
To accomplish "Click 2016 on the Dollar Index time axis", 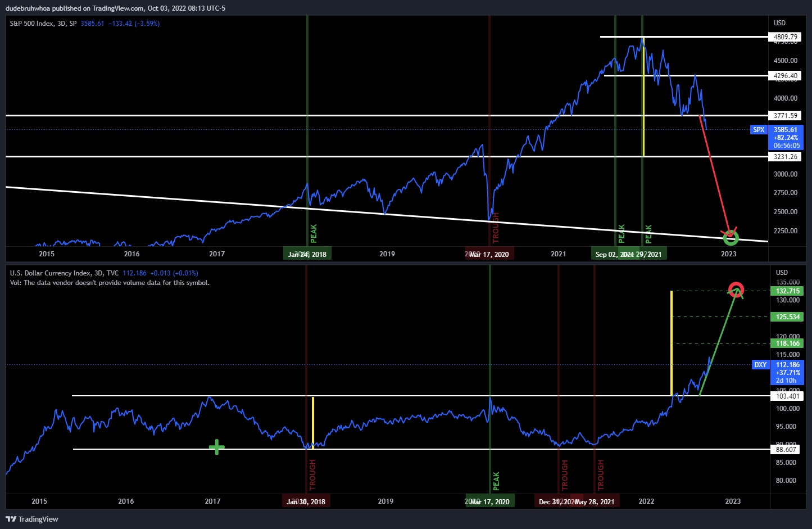I will [x=126, y=501].
